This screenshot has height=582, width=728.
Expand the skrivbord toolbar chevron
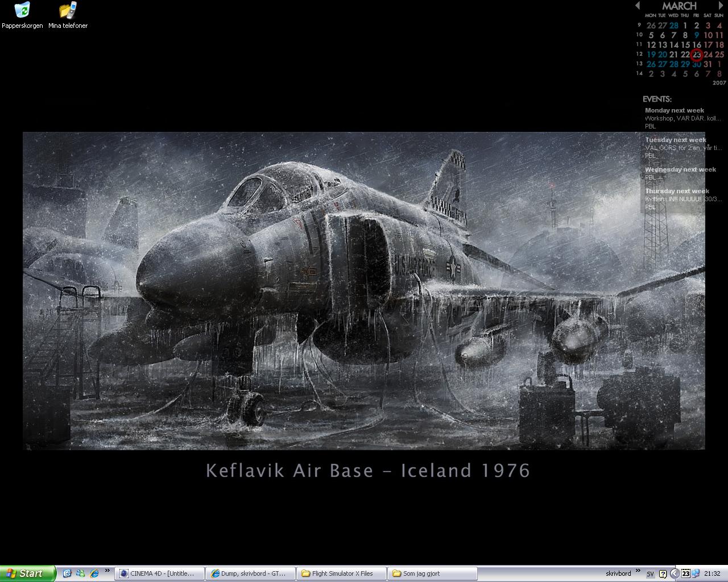tap(638, 571)
